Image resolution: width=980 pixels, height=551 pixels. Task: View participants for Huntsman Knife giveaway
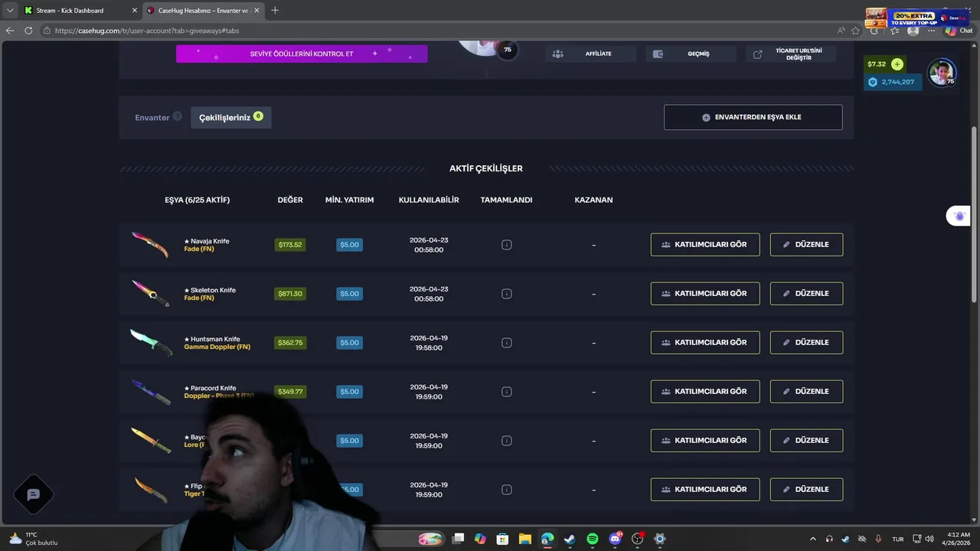click(705, 343)
